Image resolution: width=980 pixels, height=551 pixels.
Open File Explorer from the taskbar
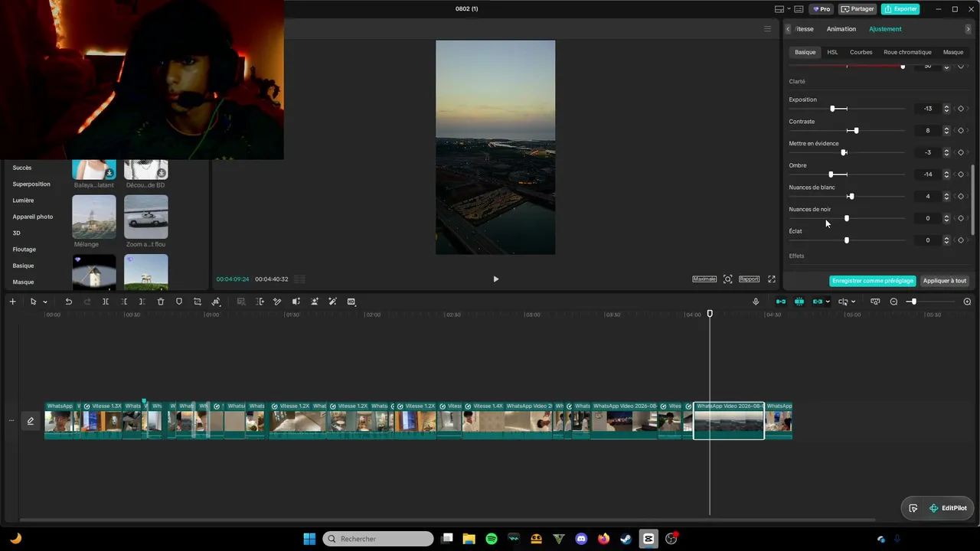tap(469, 539)
